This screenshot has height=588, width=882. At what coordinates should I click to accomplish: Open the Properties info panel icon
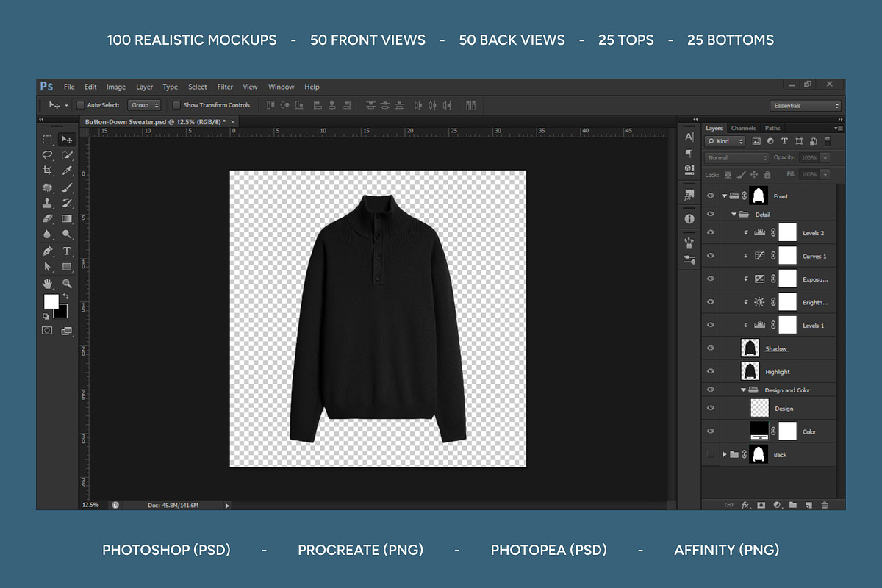pyautogui.click(x=689, y=218)
